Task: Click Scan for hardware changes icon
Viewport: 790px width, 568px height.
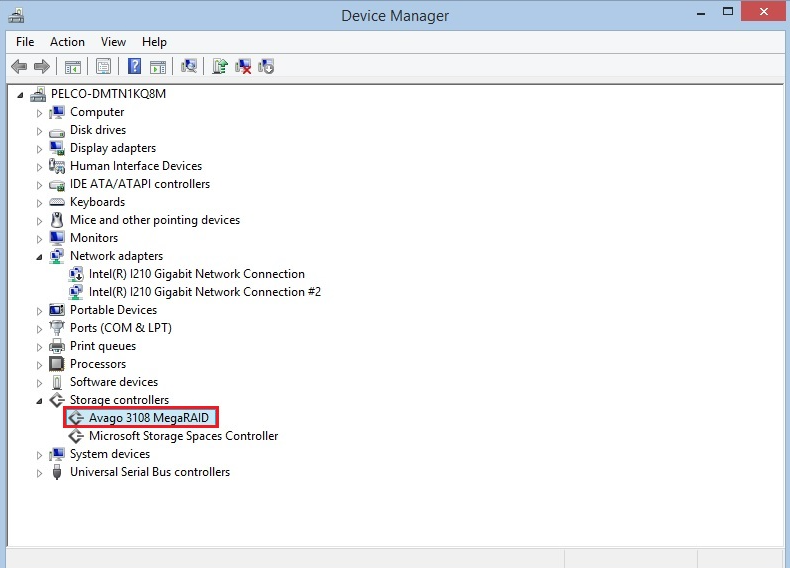Action: 188,66
